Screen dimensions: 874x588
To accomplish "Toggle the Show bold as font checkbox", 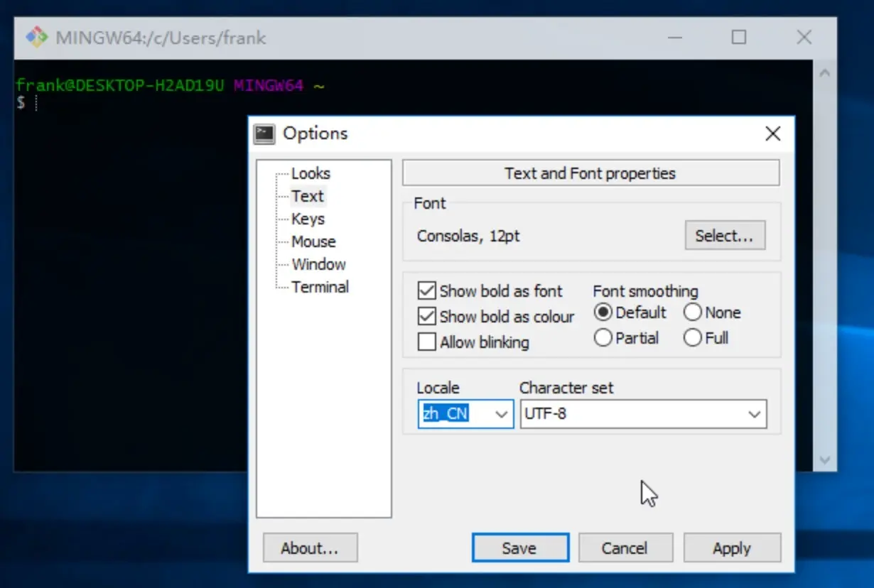I will (427, 291).
